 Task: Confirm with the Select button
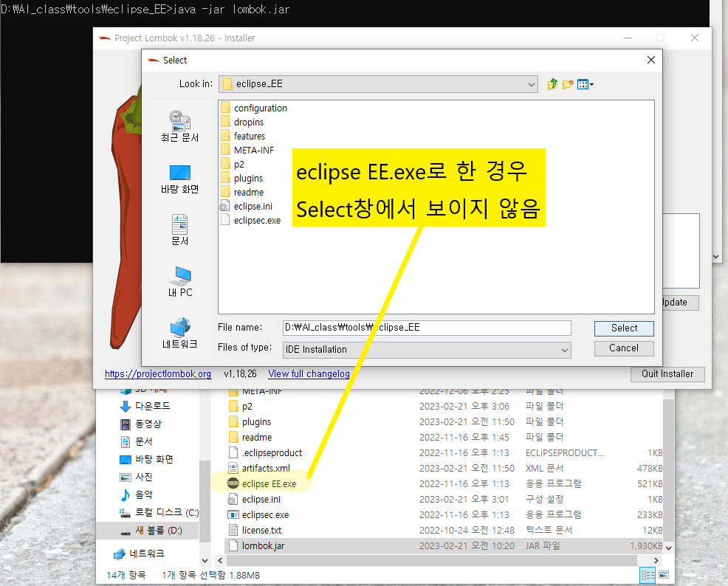[624, 328]
